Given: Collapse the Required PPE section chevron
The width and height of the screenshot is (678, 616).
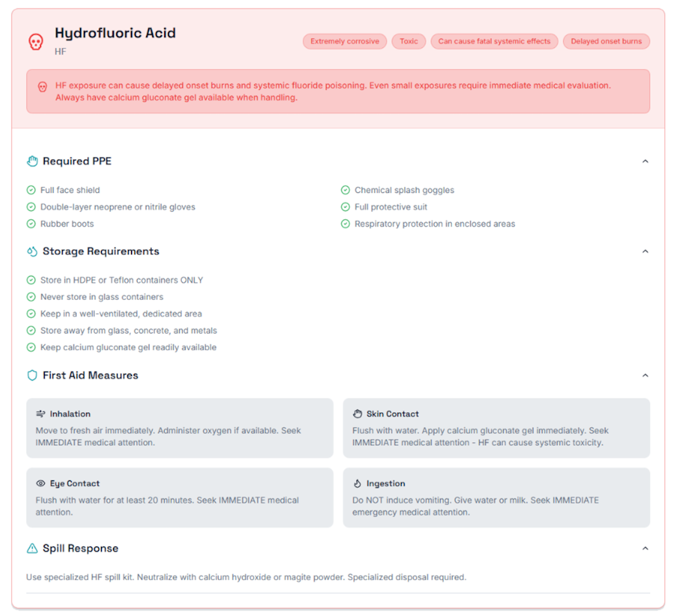Looking at the screenshot, I should (x=645, y=161).
